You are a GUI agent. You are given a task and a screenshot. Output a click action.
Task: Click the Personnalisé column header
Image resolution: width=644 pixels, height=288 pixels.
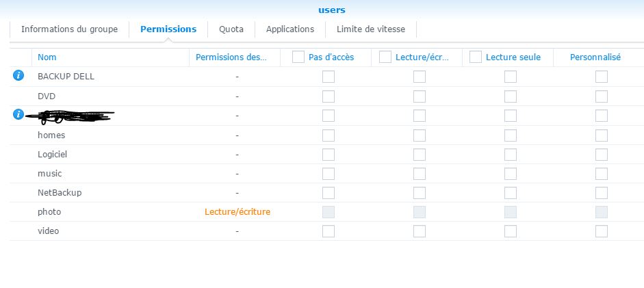coord(595,57)
